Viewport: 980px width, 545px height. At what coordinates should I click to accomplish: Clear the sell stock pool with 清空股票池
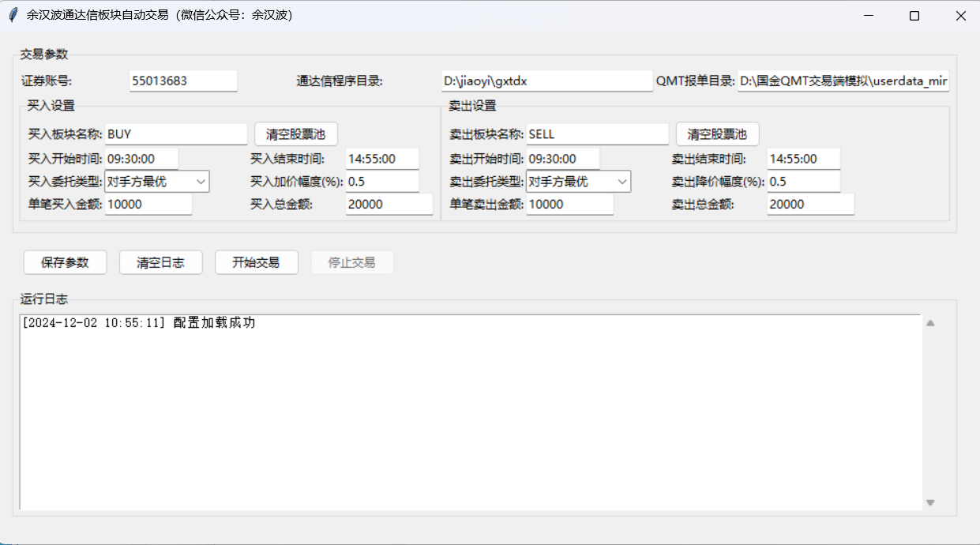[717, 134]
